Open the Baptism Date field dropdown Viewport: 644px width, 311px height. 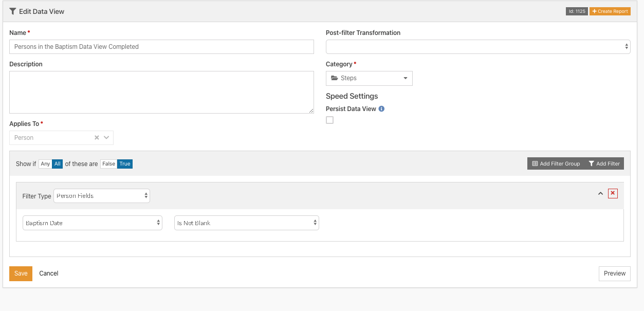pyautogui.click(x=93, y=223)
